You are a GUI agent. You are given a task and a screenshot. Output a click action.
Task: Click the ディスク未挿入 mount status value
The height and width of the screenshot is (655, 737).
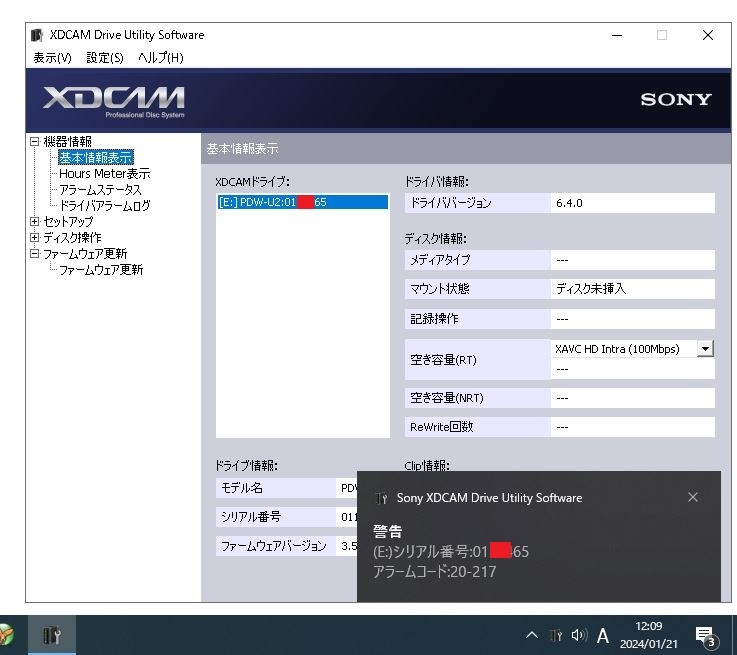[633, 289]
